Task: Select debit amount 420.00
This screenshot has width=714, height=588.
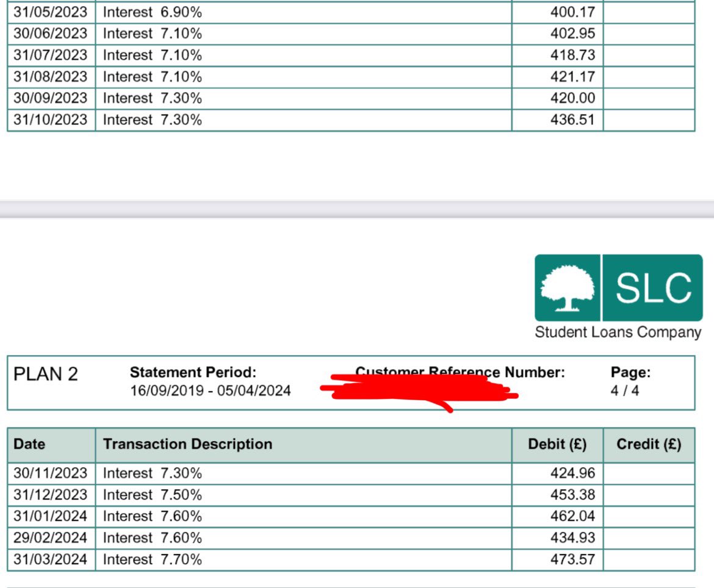Action: [573, 98]
